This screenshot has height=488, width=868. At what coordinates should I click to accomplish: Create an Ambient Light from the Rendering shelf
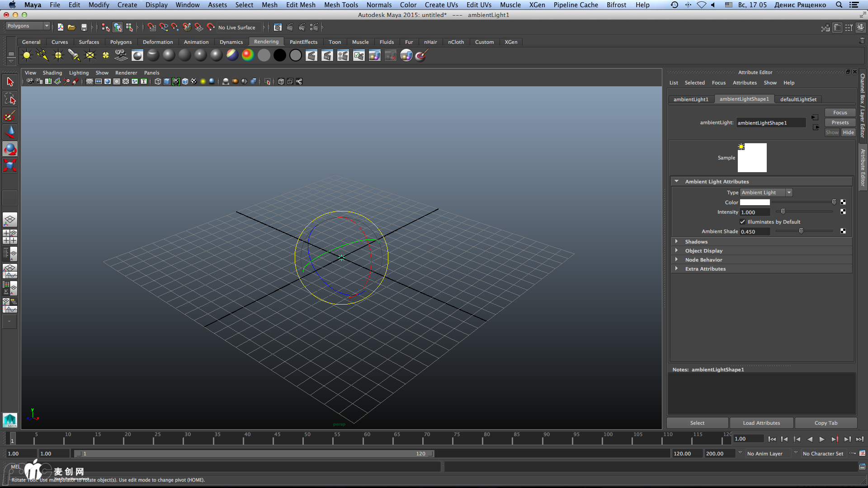[26, 55]
